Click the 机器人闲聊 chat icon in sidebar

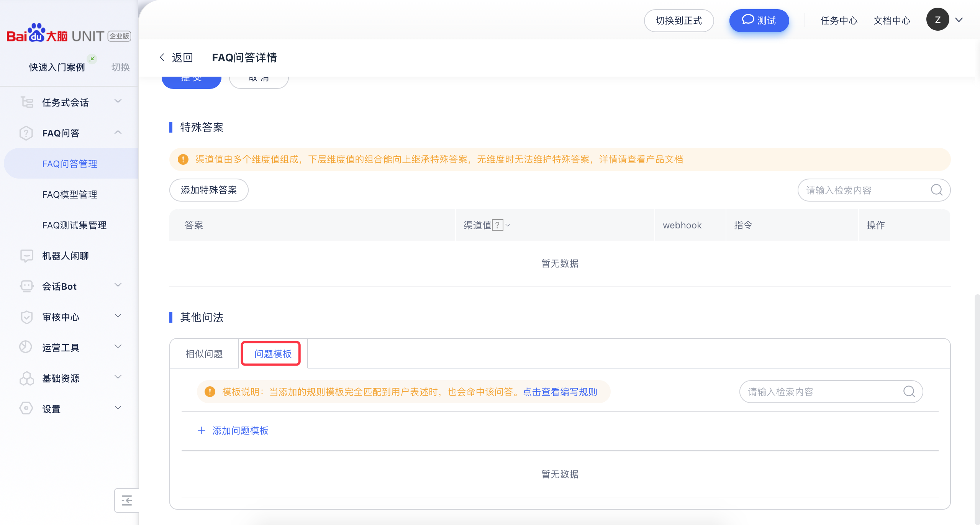pos(26,256)
